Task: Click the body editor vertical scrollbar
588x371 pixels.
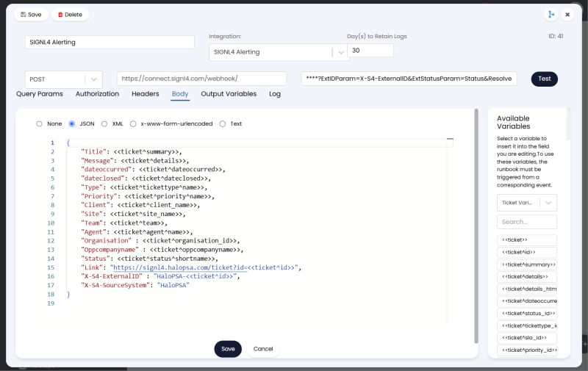Action: pyautogui.click(x=476, y=226)
